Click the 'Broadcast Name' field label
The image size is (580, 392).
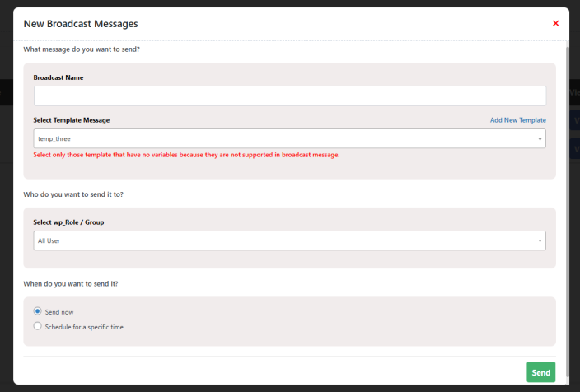pos(58,77)
